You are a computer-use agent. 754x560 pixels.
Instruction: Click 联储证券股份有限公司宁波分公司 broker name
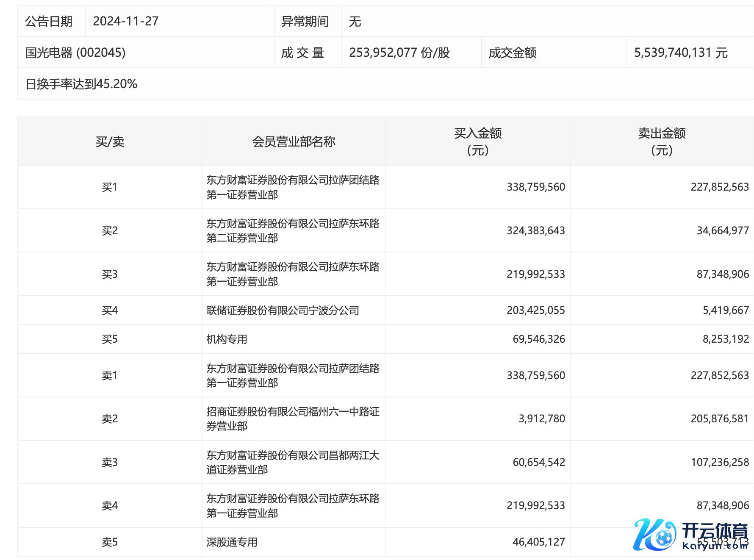coord(283,310)
